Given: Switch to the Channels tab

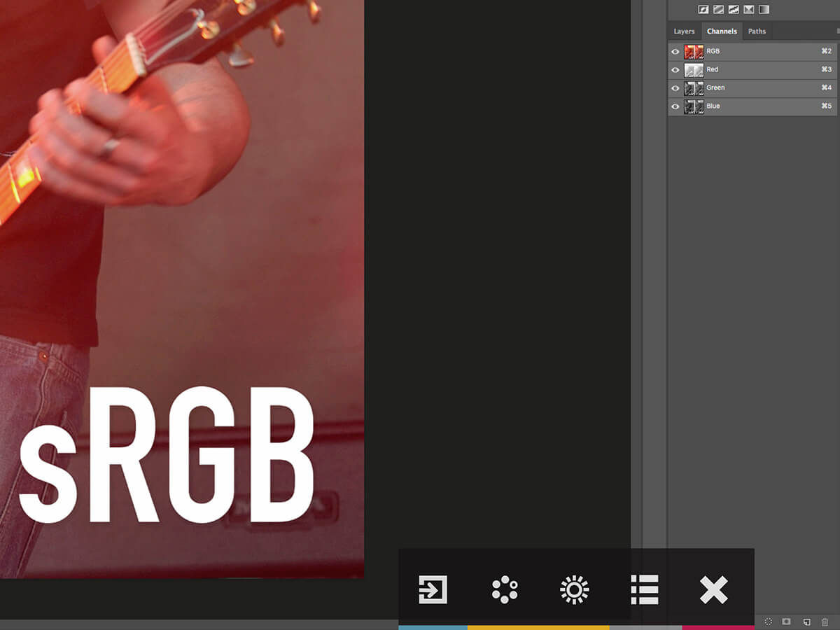Looking at the screenshot, I should pyautogui.click(x=722, y=31).
